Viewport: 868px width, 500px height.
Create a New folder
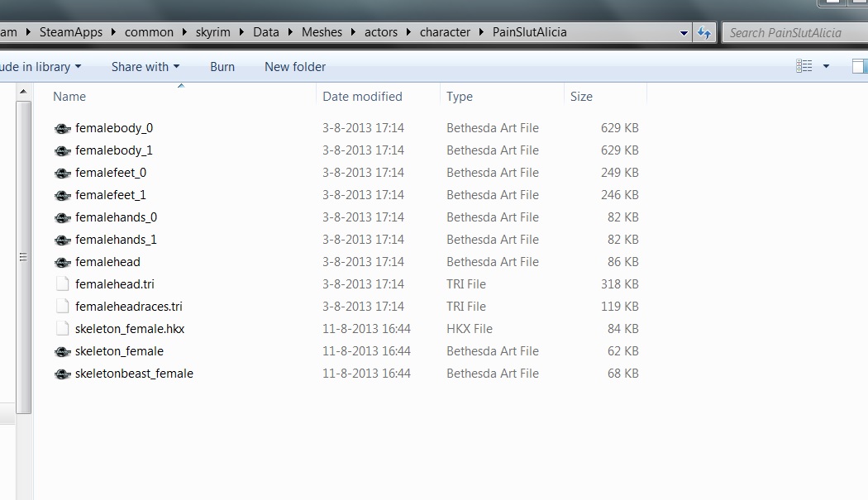point(295,66)
